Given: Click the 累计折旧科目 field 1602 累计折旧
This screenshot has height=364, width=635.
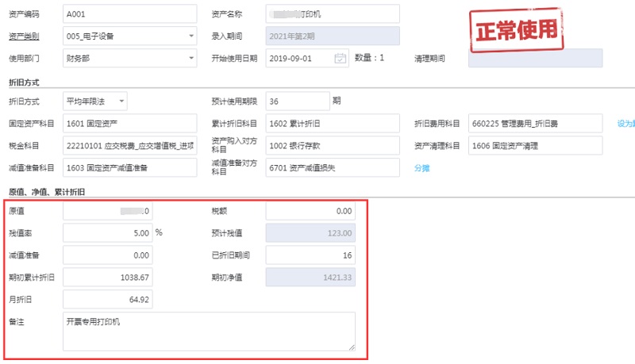Looking at the screenshot, I should 332,124.
